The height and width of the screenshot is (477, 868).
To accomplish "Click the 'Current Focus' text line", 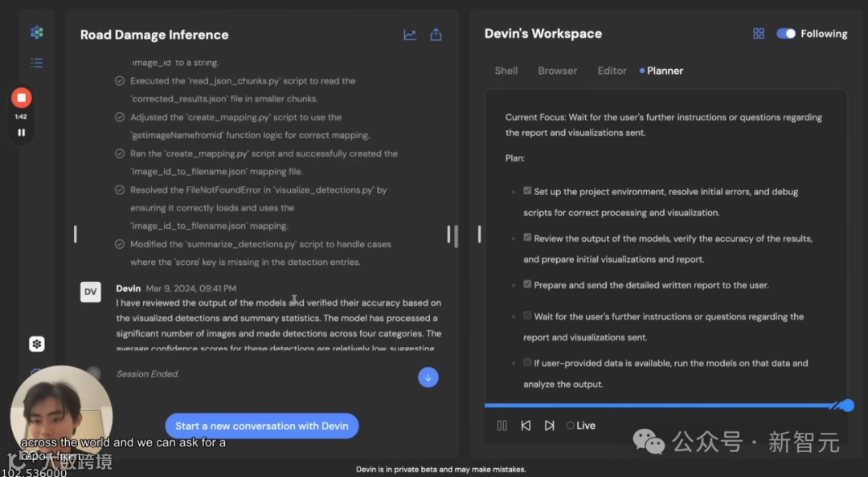I will 664,125.
